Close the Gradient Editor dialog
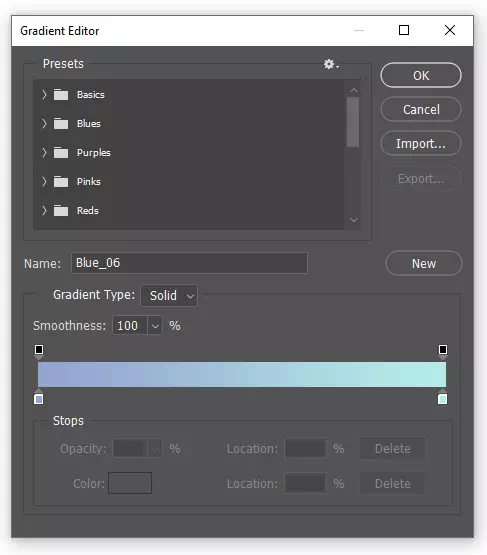Image resolution: width=487 pixels, height=555 pixels. [450, 30]
